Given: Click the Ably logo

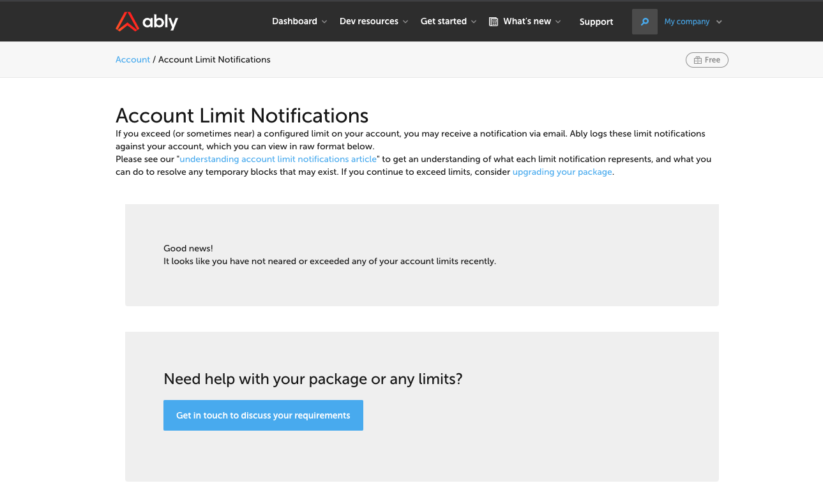Looking at the screenshot, I should 147,22.
